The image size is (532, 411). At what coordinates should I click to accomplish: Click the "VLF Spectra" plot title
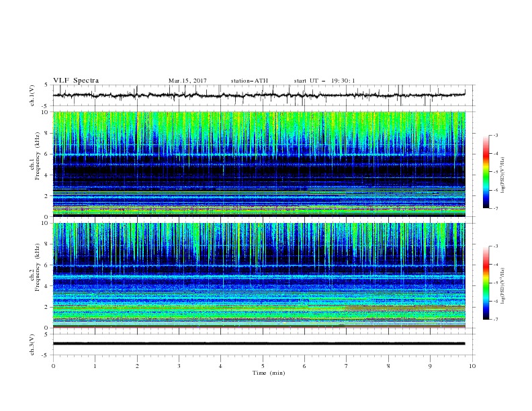click(x=76, y=81)
